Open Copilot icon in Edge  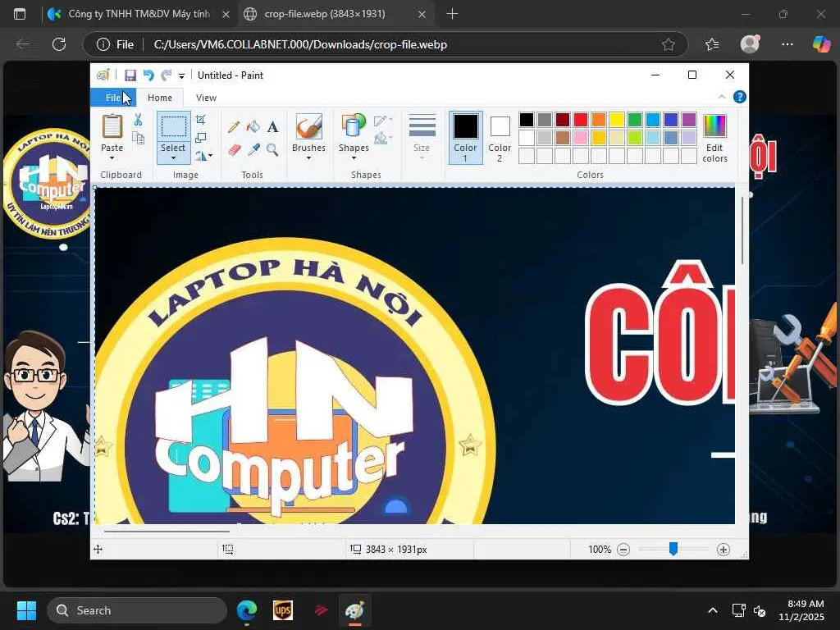point(821,44)
